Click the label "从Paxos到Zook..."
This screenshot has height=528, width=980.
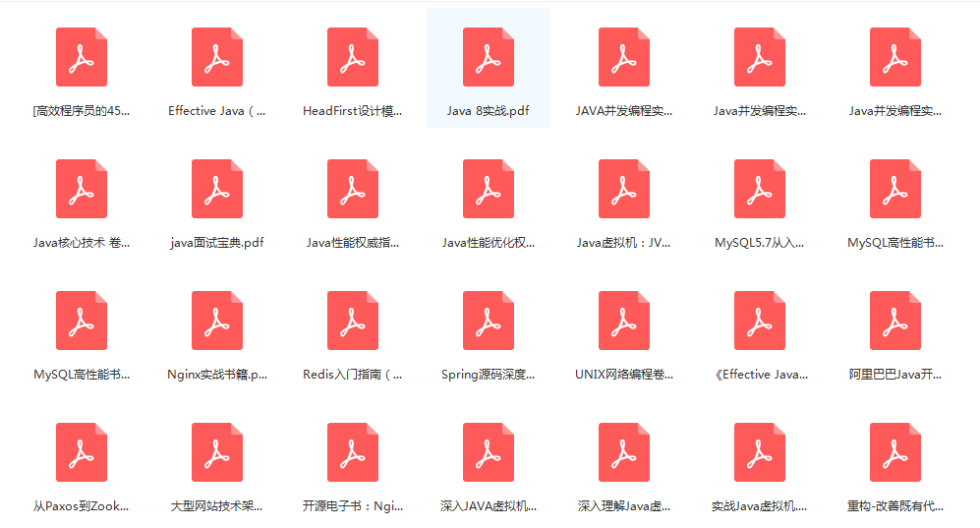point(82,506)
